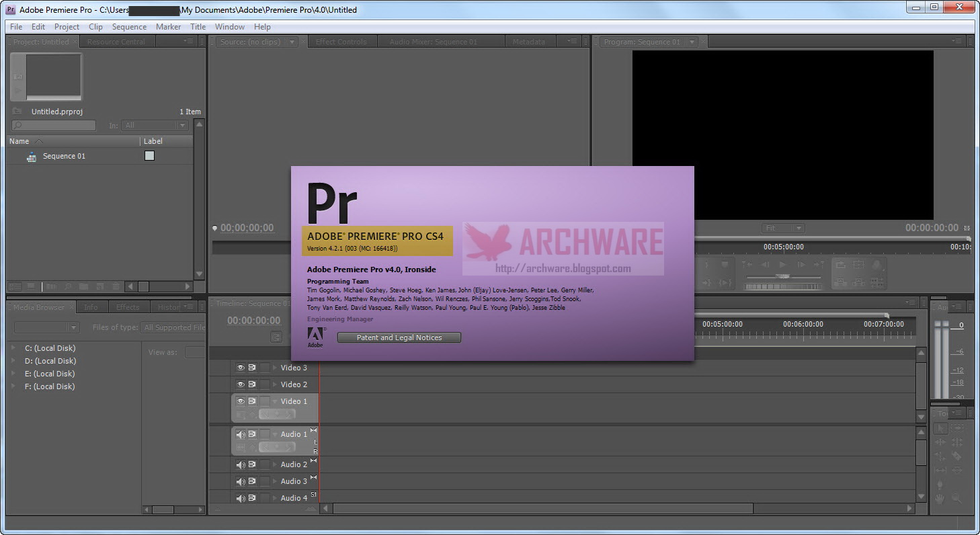Click the Sequence 01 item icon
The width and height of the screenshot is (980, 535).
(31, 157)
